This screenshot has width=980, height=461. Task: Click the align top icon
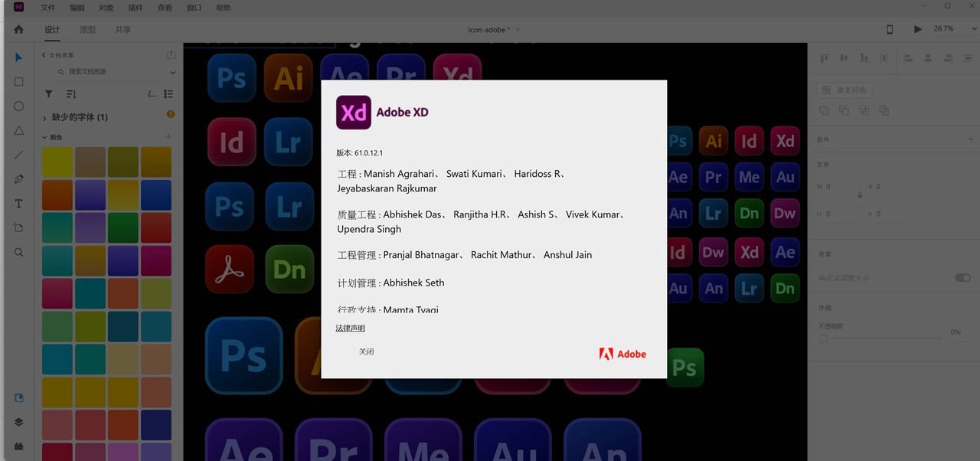(x=825, y=57)
